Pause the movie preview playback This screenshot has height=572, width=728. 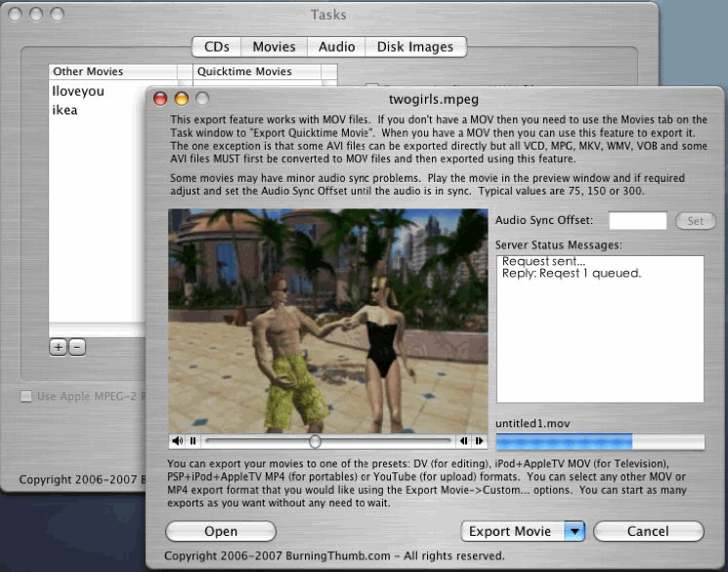(193, 442)
